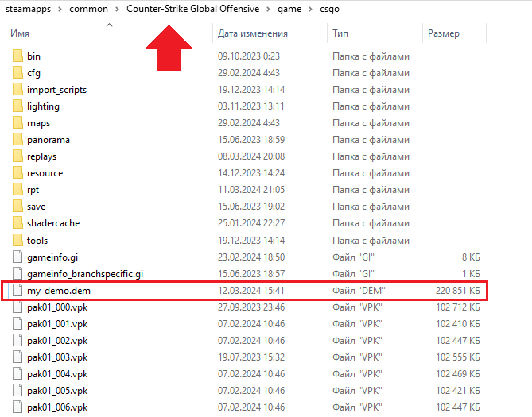Select the panorama folder icon
The height and width of the screenshot is (417, 532).
tap(17, 139)
